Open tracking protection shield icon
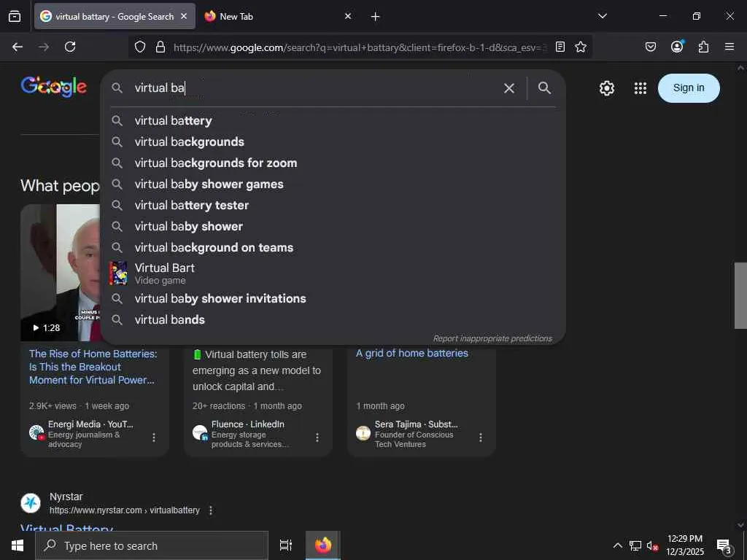 coord(139,47)
